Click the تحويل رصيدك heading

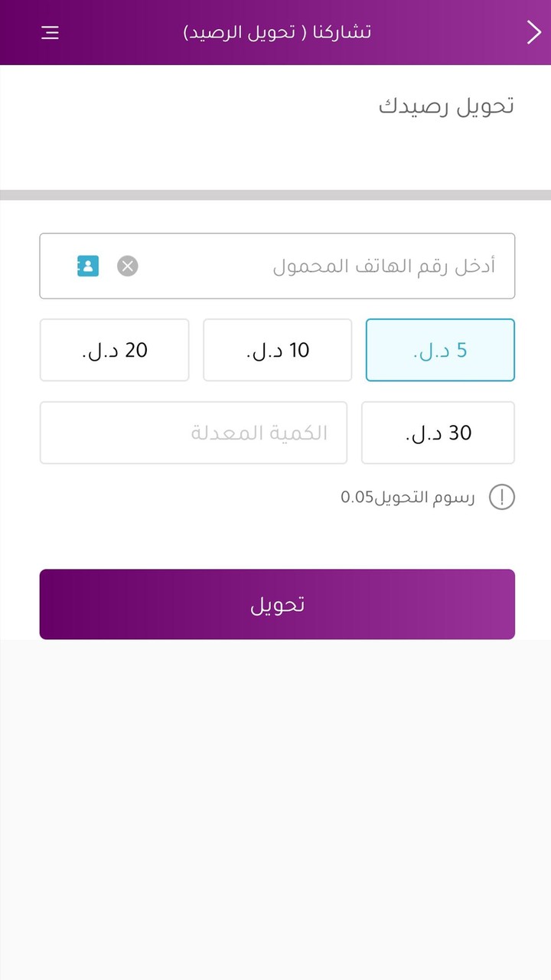pos(446,106)
